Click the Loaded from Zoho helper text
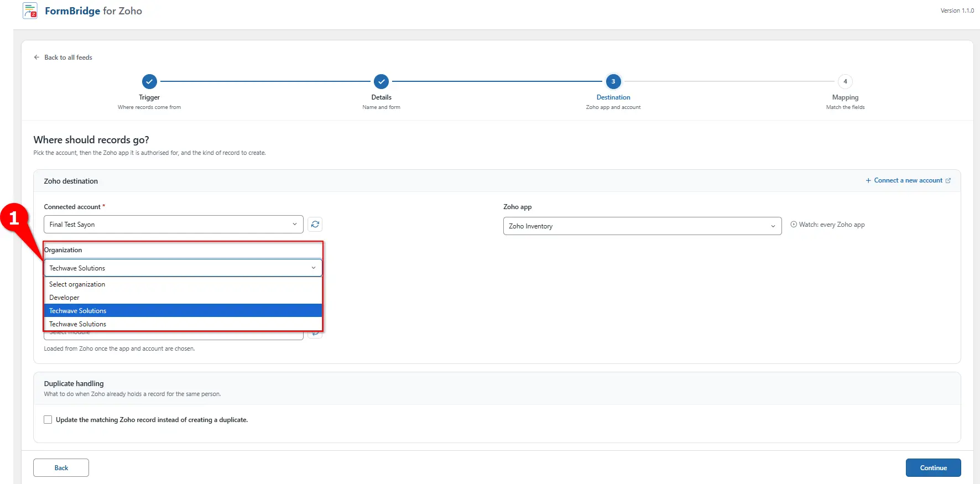980x484 pixels. pos(119,349)
